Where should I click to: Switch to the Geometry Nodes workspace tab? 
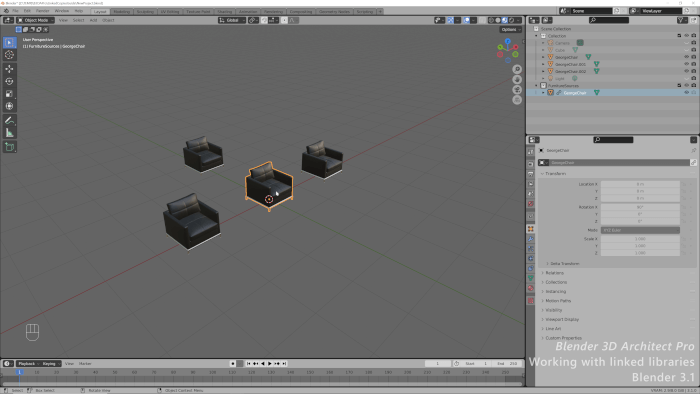click(x=334, y=11)
